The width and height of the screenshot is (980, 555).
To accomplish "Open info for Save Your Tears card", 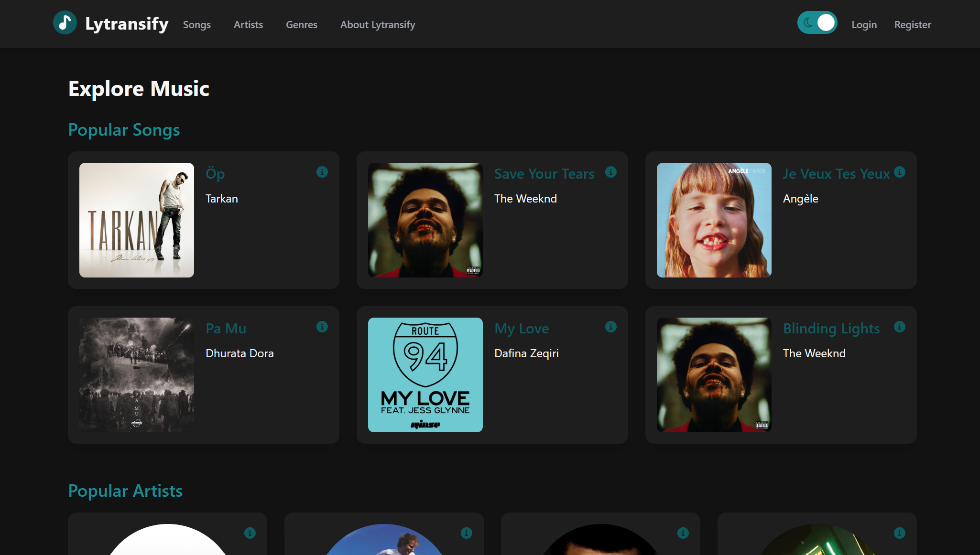I will 611,172.
